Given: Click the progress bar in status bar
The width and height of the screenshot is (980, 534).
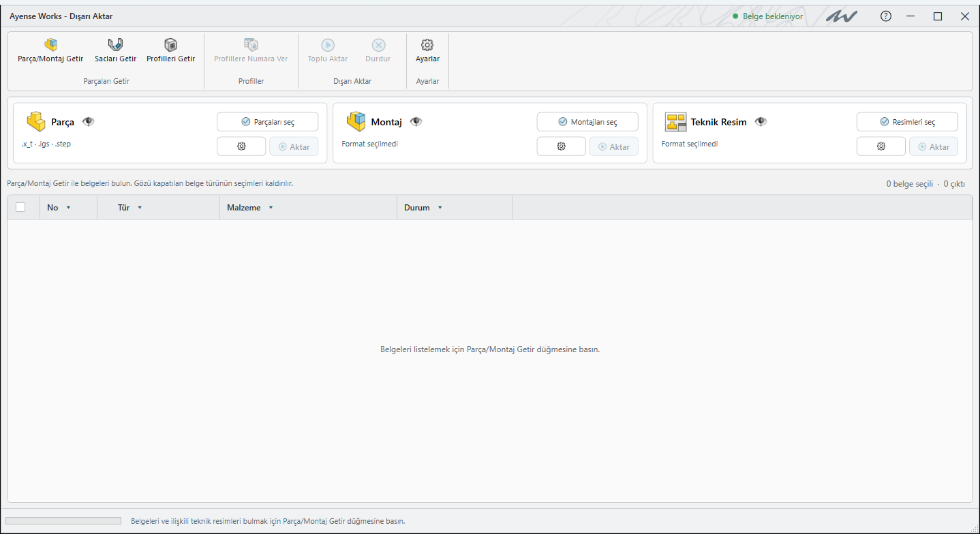Looking at the screenshot, I should click(x=63, y=521).
